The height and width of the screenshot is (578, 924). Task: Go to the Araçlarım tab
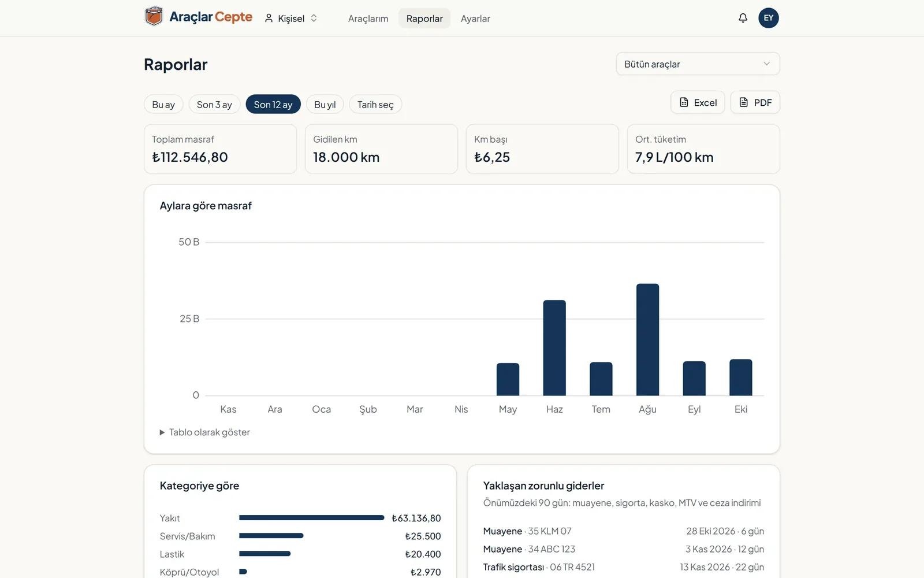coord(368,18)
